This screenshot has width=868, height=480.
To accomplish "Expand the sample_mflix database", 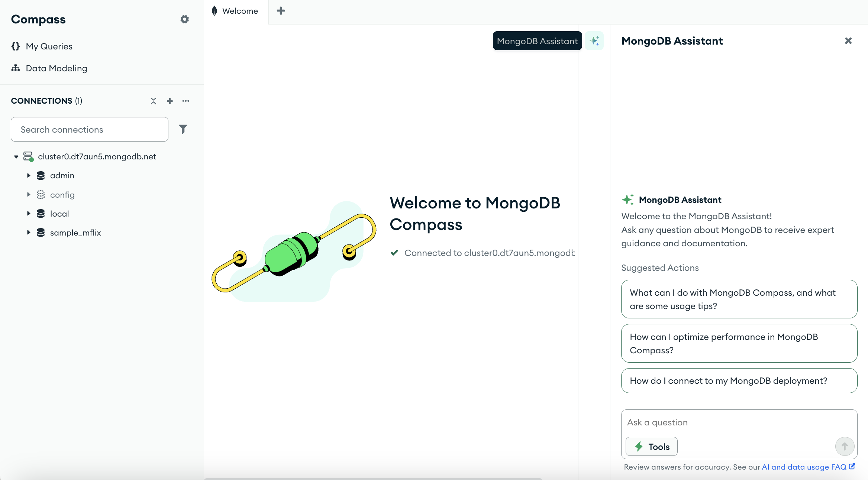I will click(x=29, y=233).
